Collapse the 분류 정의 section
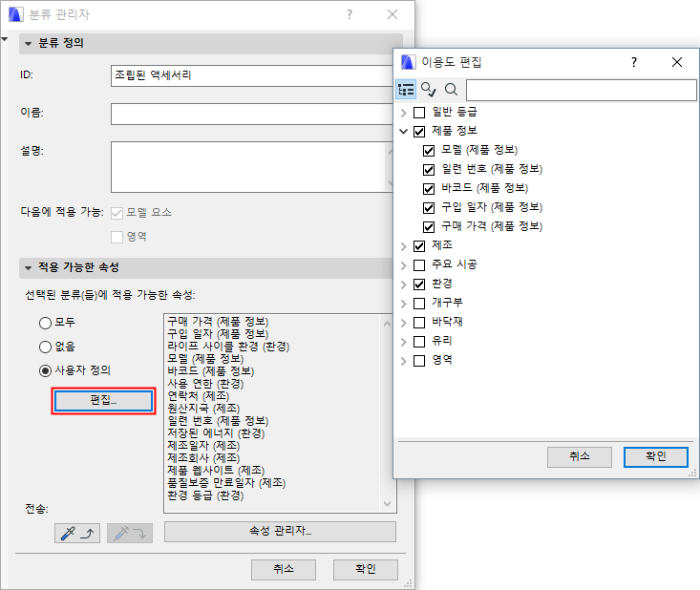This screenshot has width=700, height=590. (x=28, y=44)
